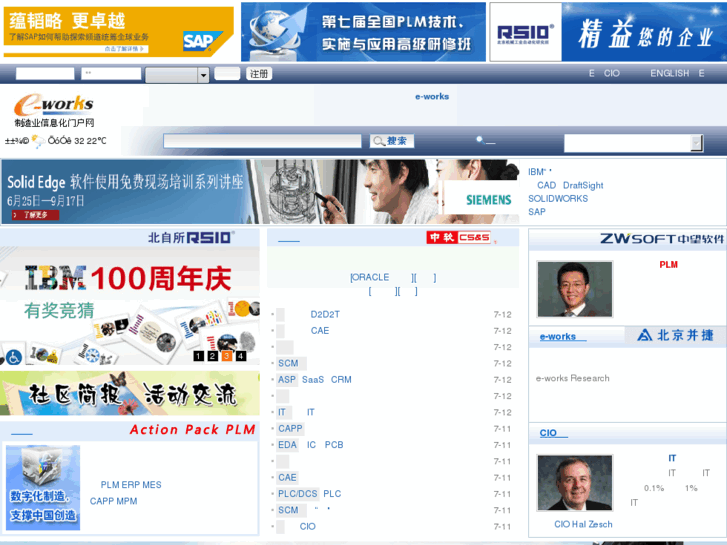Open the SAP link under SOLIDWORKS
727x545 pixels.
[536, 212]
